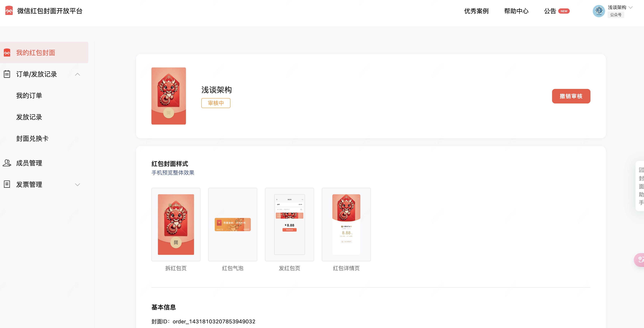The image size is (644, 328).
Task: Open the 公告 announcements menu item
Action: coord(550,11)
